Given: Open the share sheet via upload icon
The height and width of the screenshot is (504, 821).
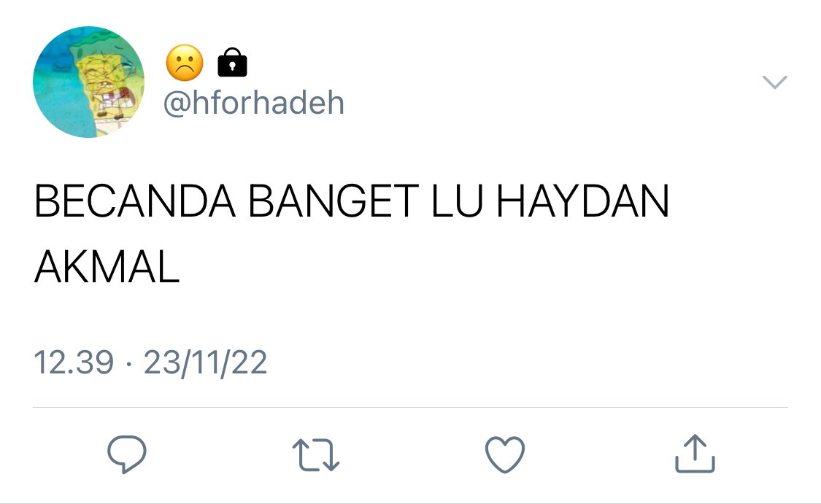Looking at the screenshot, I should (695, 454).
